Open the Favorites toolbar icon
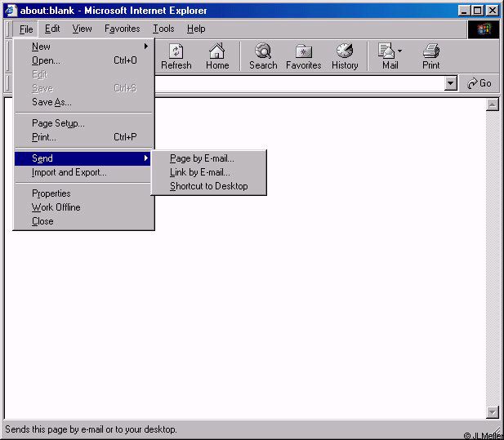The image size is (504, 440). (x=303, y=56)
